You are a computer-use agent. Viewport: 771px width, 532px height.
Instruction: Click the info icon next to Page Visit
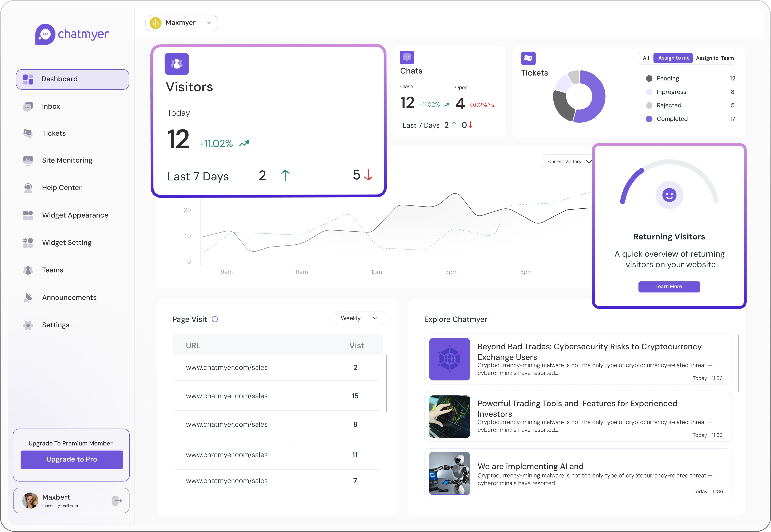[215, 319]
